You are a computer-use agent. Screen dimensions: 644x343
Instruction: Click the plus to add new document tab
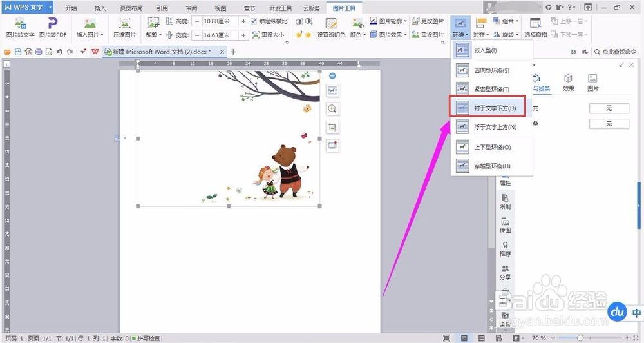[233, 52]
